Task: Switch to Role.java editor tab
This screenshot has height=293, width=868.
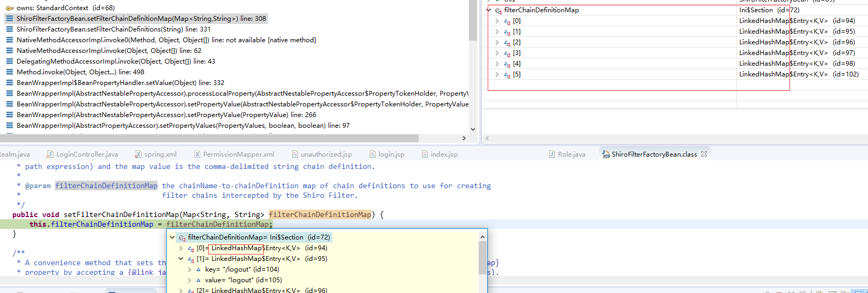Action: pos(567,155)
